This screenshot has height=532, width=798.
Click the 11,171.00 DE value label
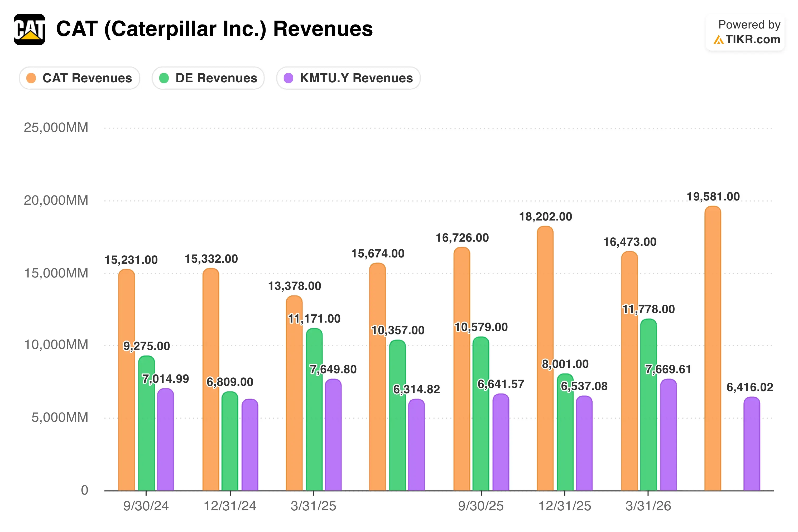[314, 319]
